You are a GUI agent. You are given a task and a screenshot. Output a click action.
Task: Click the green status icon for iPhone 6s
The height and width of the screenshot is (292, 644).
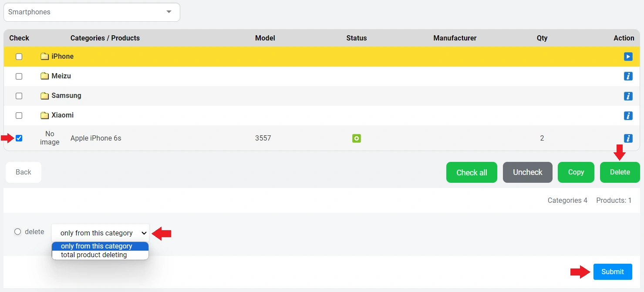pos(357,138)
